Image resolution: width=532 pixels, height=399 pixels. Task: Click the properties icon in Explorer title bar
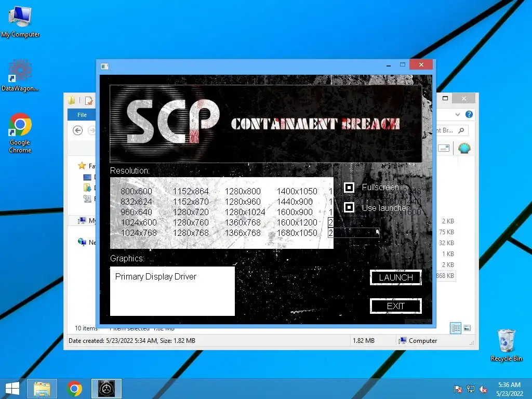tap(89, 100)
